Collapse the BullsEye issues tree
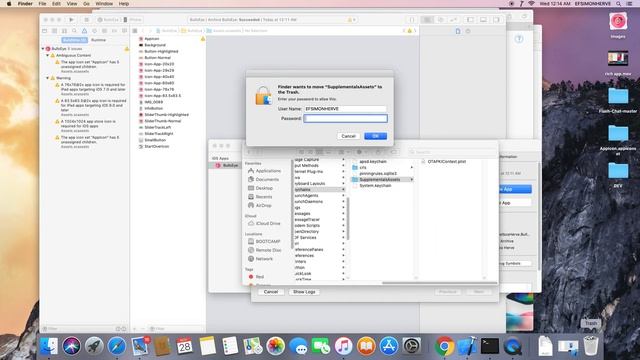This screenshot has width=640, height=360. click(43, 49)
